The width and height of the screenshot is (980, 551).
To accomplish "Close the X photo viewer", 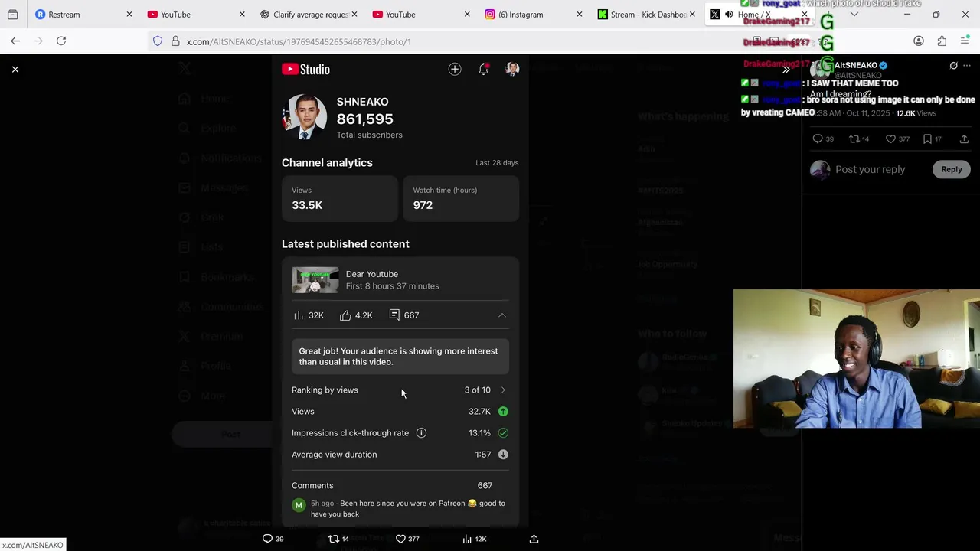I will tap(15, 70).
